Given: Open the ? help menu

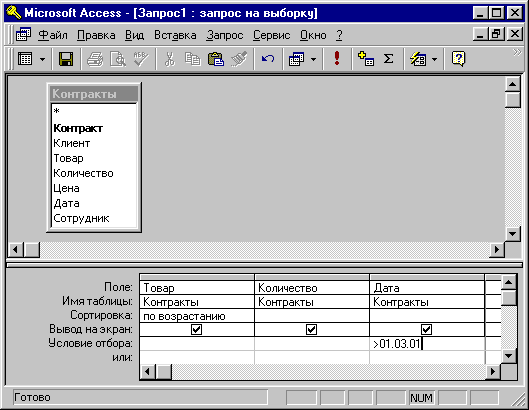Looking at the screenshot, I should click(x=339, y=35).
